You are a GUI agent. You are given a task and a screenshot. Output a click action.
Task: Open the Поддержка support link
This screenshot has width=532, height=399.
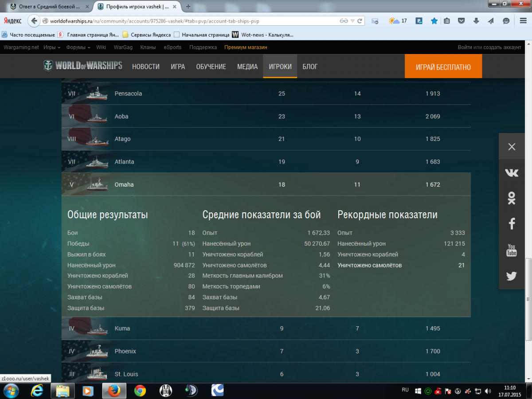pyautogui.click(x=203, y=47)
